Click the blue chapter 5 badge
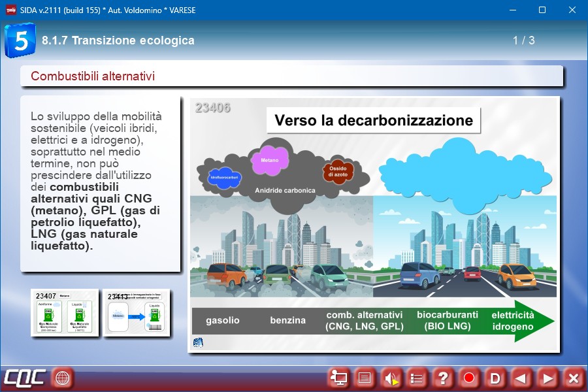This screenshot has height=392, width=588. click(20, 41)
